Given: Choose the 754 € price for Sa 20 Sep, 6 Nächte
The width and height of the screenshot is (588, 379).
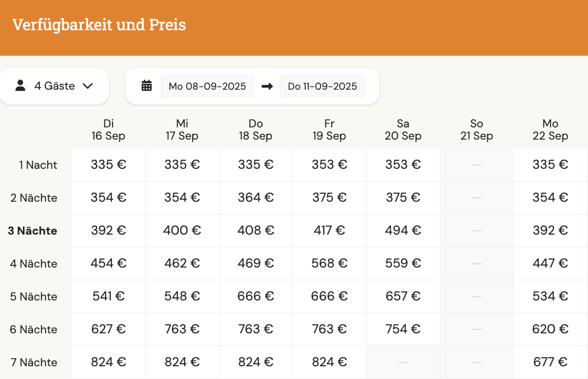Looking at the screenshot, I should coord(403,330).
